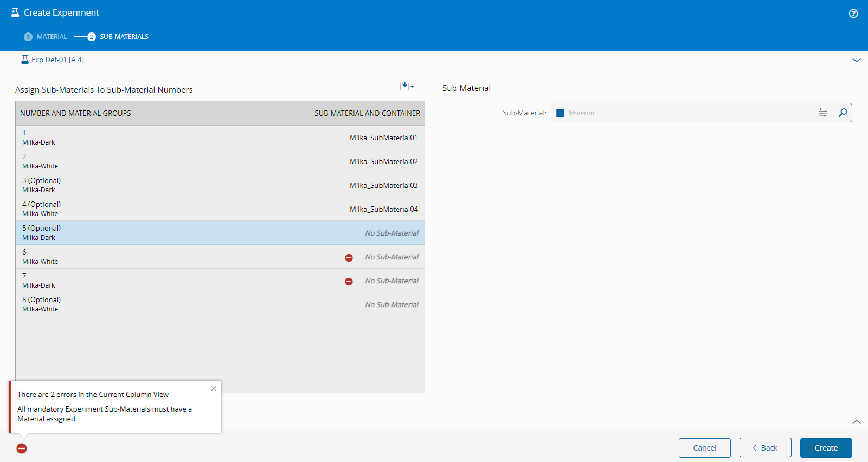Viewport: 868px width, 462px height.
Task: Select row 8 optional Milka-White
Action: pyautogui.click(x=220, y=304)
